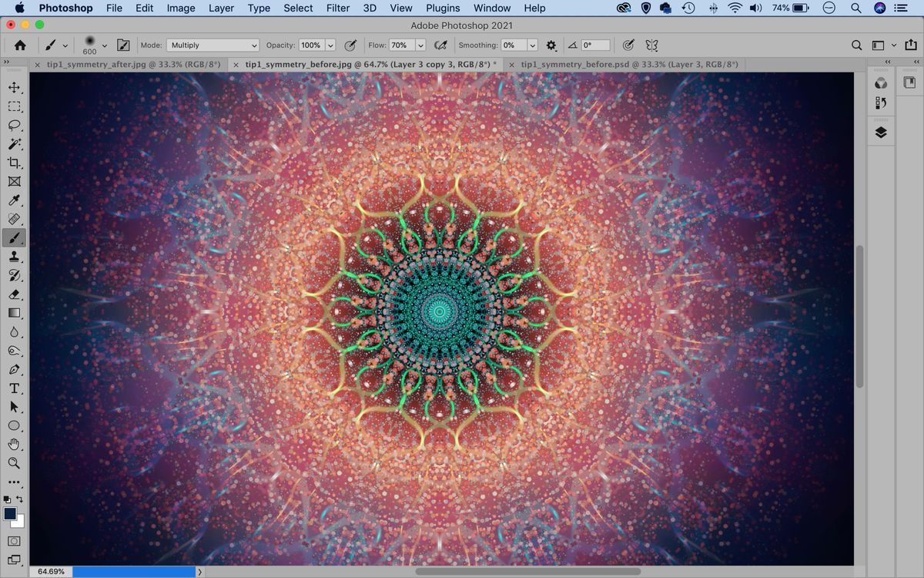Viewport: 924px width, 578px height.
Task: Select the Clone Stamp tool
Action: click(x=15, y=257)
